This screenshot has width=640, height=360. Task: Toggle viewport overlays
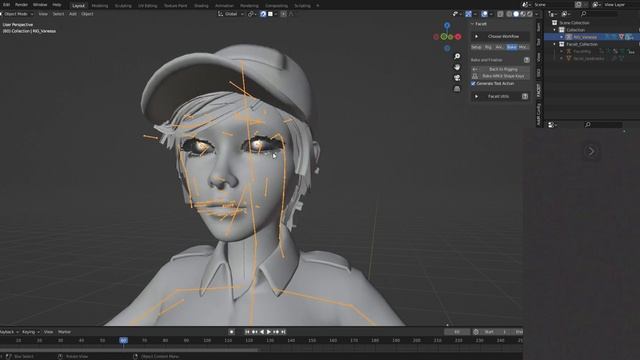484,14
